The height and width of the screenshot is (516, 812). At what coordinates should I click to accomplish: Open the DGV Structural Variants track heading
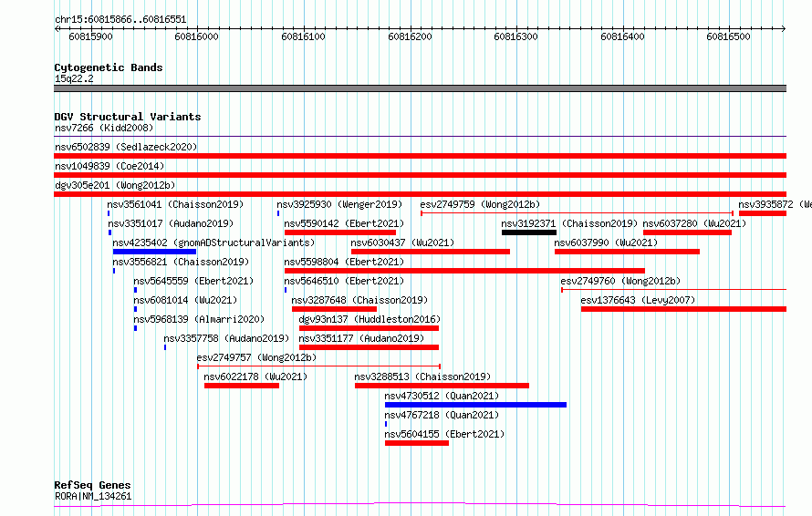coord(128,117)
